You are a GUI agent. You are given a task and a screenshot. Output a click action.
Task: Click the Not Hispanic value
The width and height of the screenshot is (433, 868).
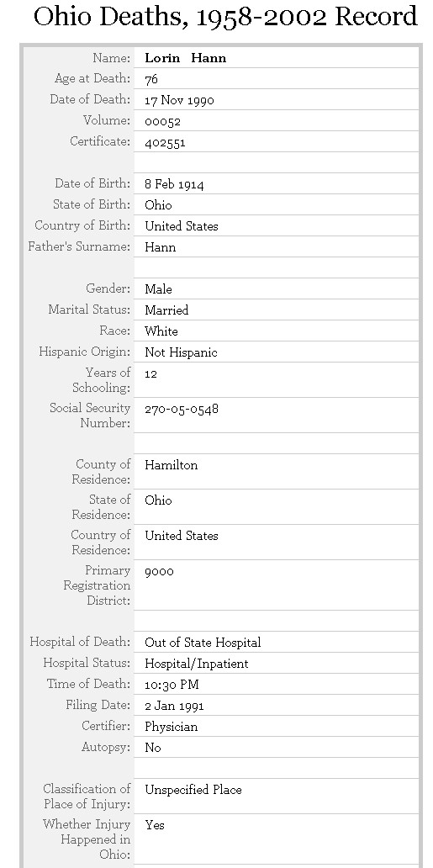[x=181, y=352]
